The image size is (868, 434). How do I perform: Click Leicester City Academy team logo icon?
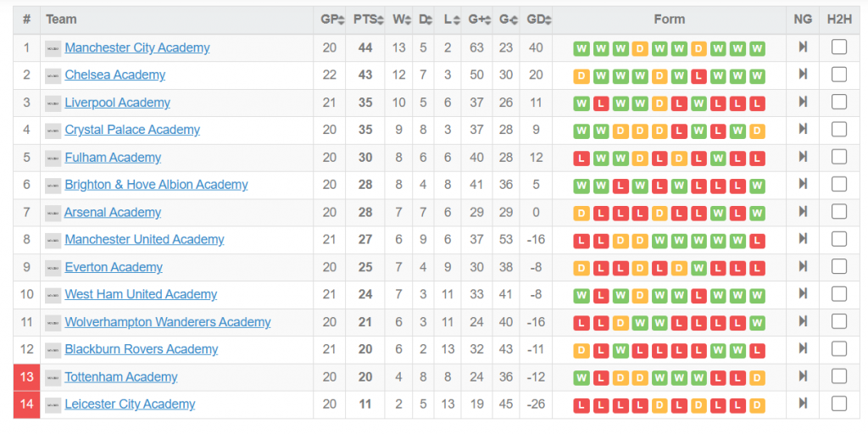point(53,404)
